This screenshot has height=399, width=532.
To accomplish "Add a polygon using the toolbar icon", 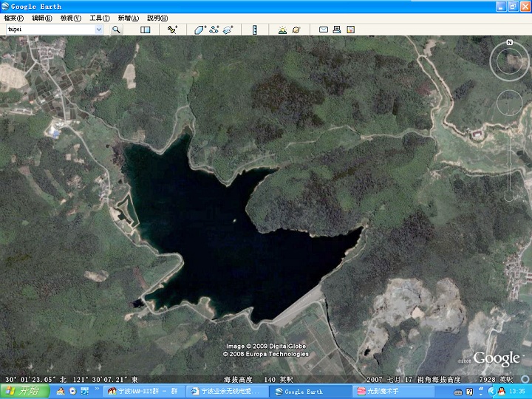I will (200, 30).
